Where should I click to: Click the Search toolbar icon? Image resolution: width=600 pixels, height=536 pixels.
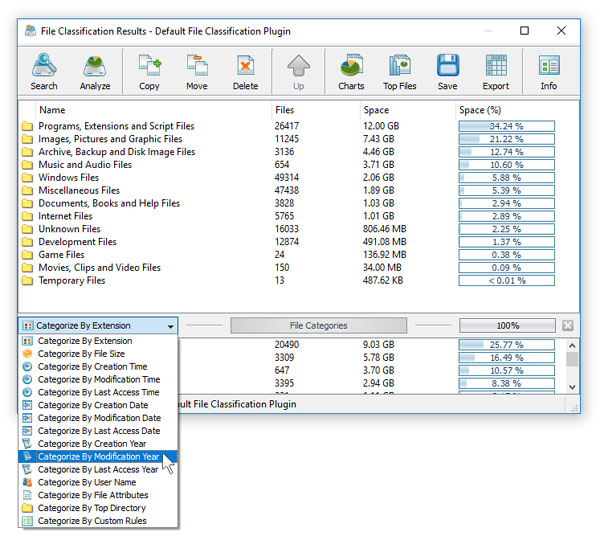click(x=44, y=66)
